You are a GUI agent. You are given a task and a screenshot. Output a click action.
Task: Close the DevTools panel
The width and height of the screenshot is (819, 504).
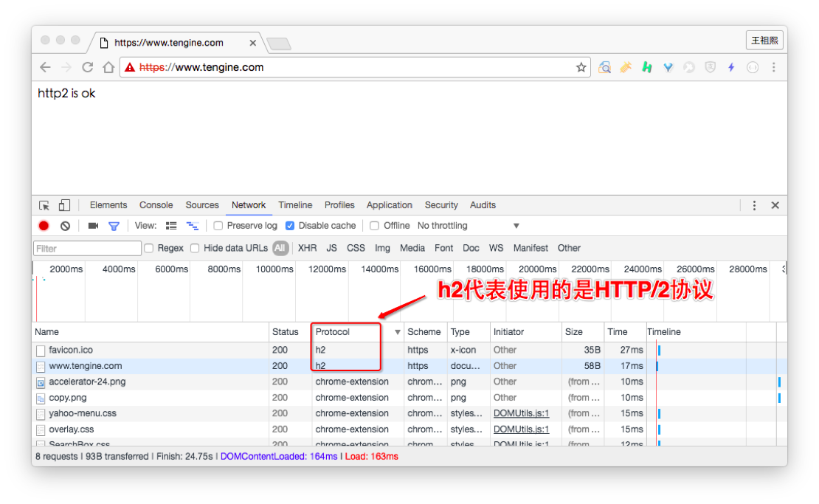tap(775, 205)
